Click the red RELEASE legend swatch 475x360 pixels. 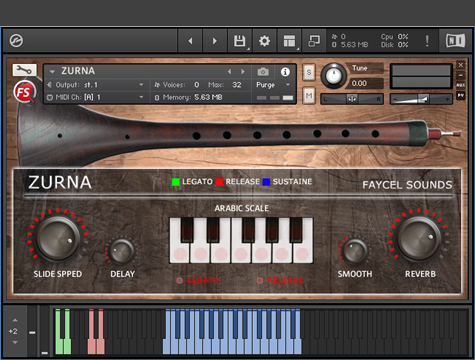tap(219, 182)
